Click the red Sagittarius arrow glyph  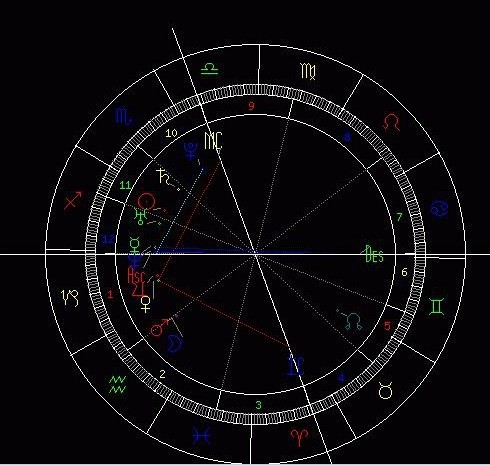click(x=73, y=200)
